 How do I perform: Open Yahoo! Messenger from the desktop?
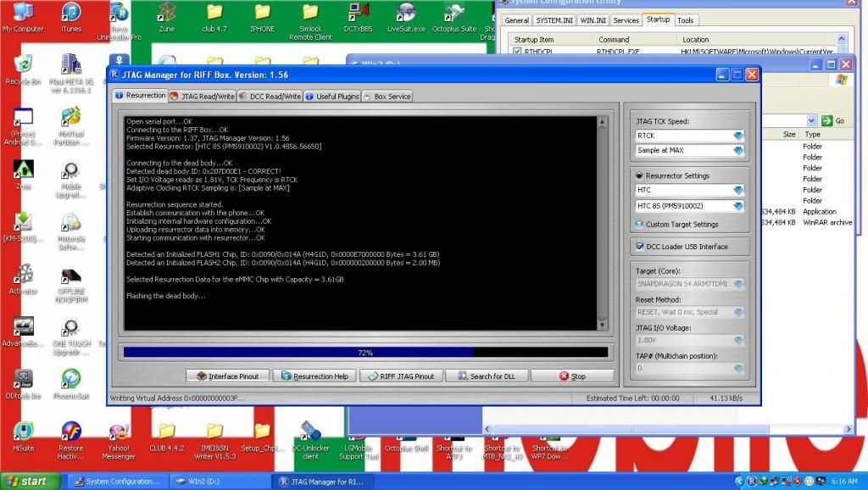click(119, 441)
